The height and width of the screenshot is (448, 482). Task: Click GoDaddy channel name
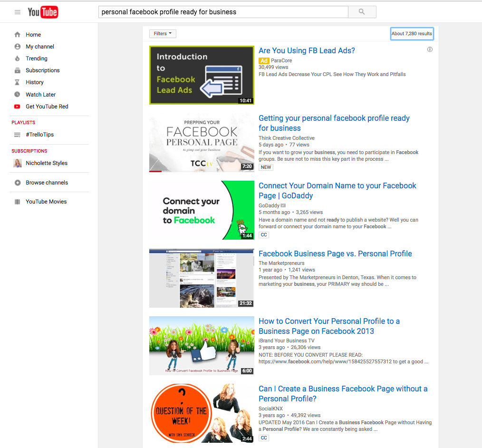[269, 205]
